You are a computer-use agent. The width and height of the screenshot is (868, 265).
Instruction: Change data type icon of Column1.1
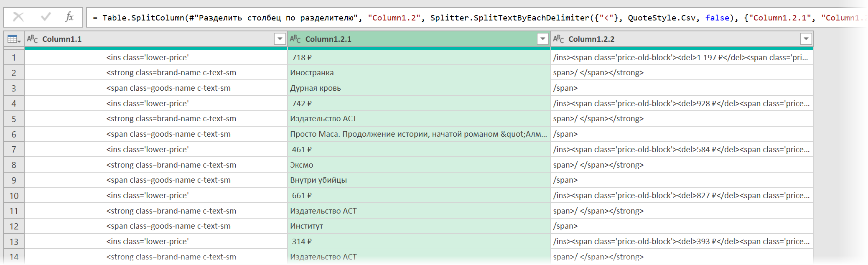[32, 39]
